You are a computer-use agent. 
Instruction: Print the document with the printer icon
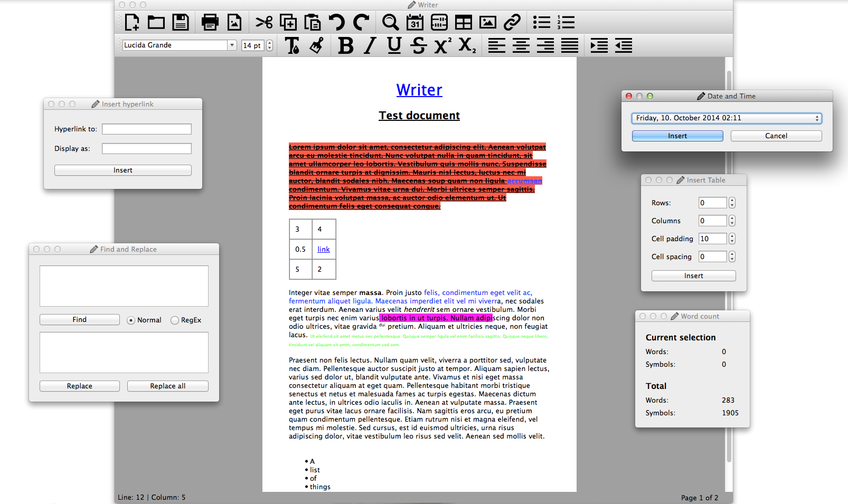tap(210, 22)
